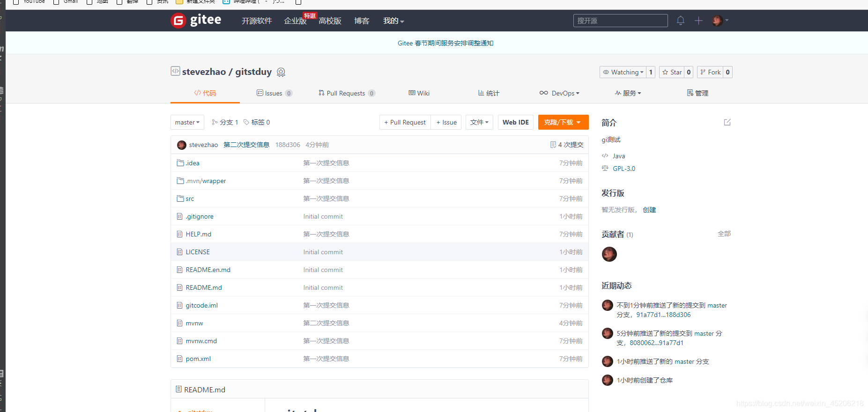
Task: Click the pom.xml file icon
Action: (x=179, y=359)
